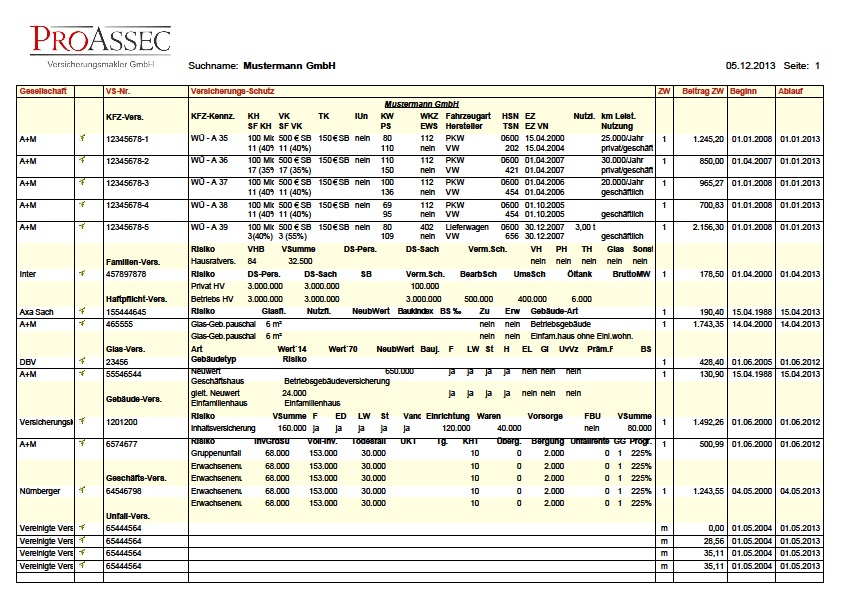Click the Gesellschaft column header
Viewport: 842px width, 595px height.
click(x=43, y=91)
